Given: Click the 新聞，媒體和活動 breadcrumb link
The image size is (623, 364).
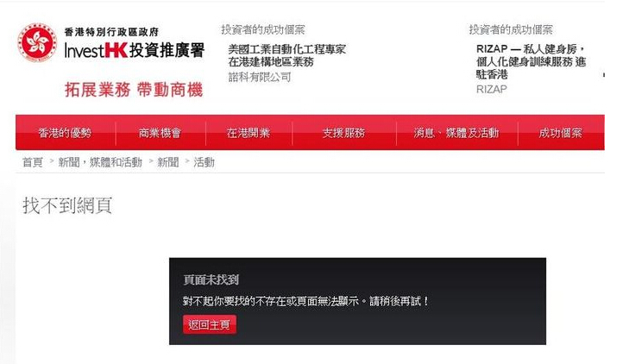Looking at the screenshot, I should pos(100,162).
